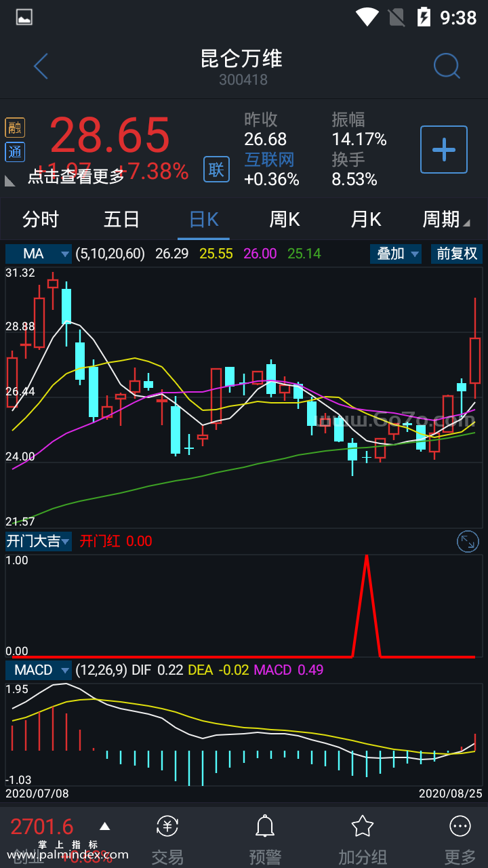Tap the 开门红 0.00 indicator value
The height and width of the screenshot is (868, 488).
(116, 541)
